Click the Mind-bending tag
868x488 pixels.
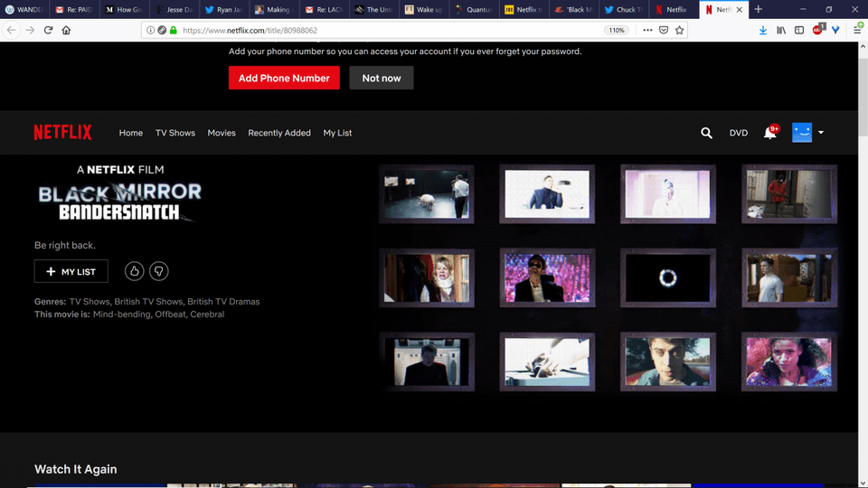pyautogui.click(x=121, y=314)
